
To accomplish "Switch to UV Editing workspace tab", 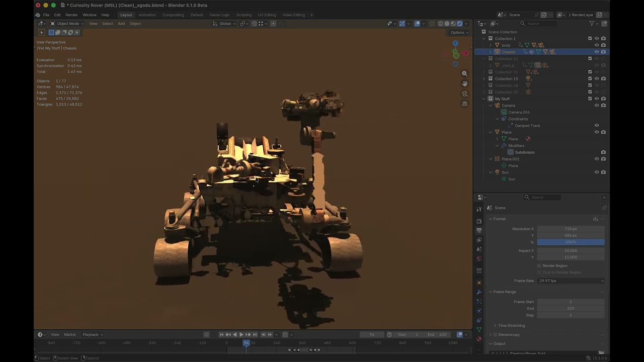I will pyautogui.click(x=267, y=15).
